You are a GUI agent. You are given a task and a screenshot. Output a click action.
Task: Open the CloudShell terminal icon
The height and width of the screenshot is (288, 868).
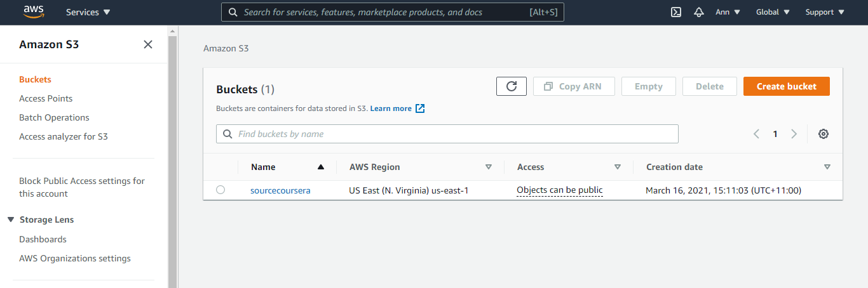tap(676, 12)
